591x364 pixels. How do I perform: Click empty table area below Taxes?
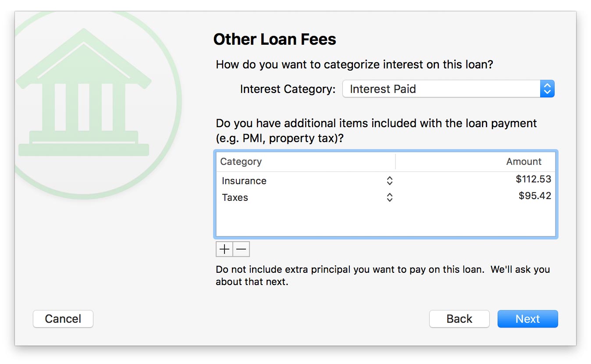click(x=386, y=221)
